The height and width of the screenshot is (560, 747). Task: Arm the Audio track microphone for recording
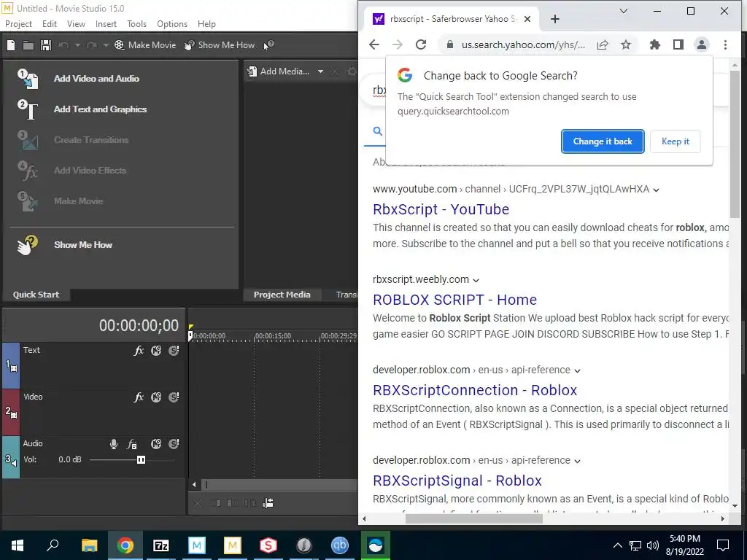click(x=114, y=444)
